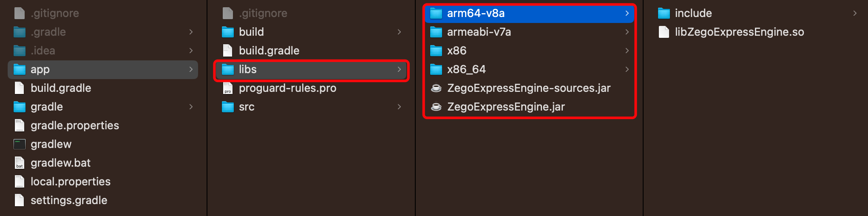Select the .idea hidden folder
This screenshot has height=216, width=868.
pos(43,51)
